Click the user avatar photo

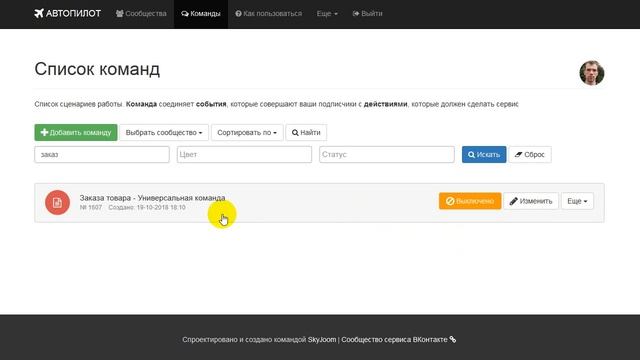point(591,73)
